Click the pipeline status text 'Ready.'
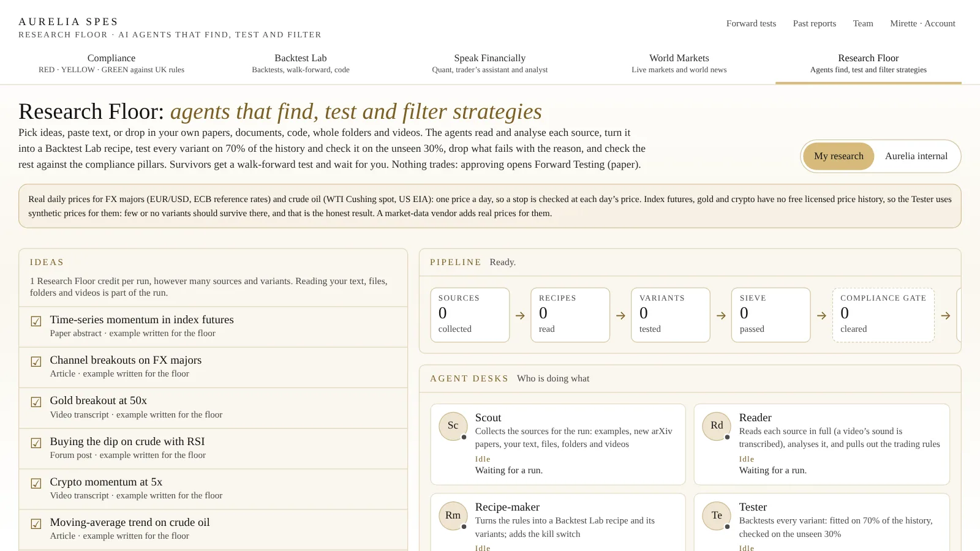Viewport: 980px width, 551px height. click(503, 262)
